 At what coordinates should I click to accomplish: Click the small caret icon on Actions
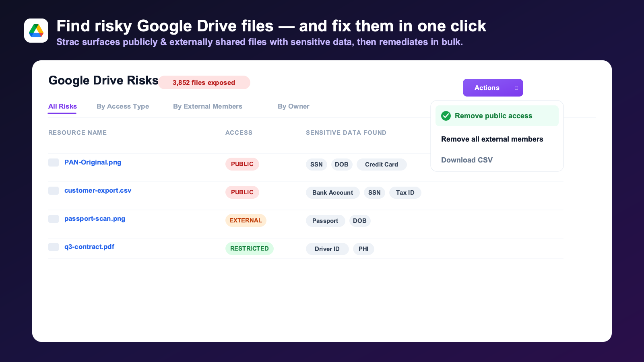(516, 88)
